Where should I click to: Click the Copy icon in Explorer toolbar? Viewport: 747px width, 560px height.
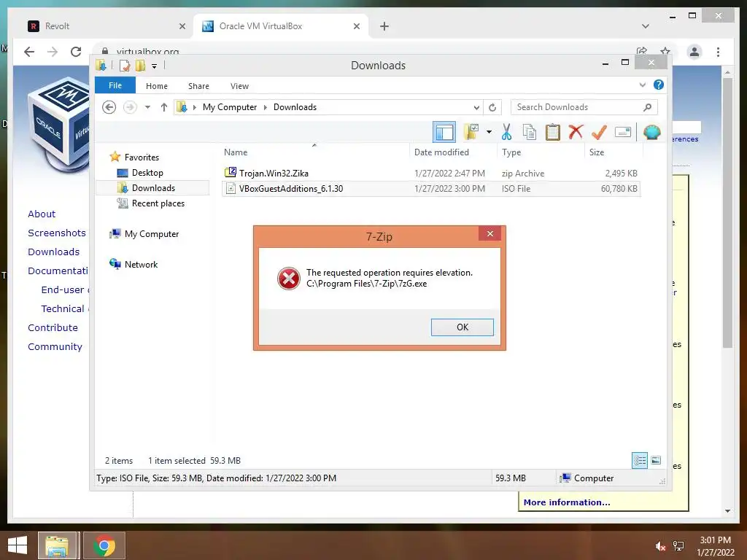click(x=530, y=132)
